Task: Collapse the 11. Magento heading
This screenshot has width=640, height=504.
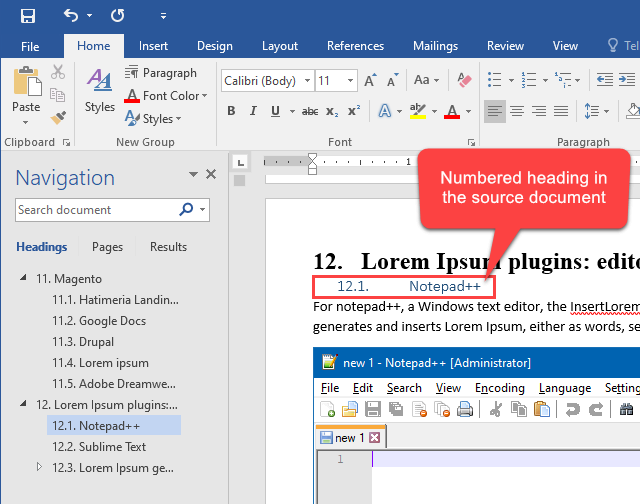Action: pyautogui.click(x=23, y=278)
